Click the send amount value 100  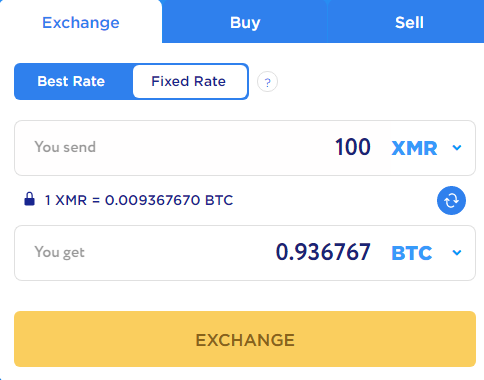tap(353, 147)
